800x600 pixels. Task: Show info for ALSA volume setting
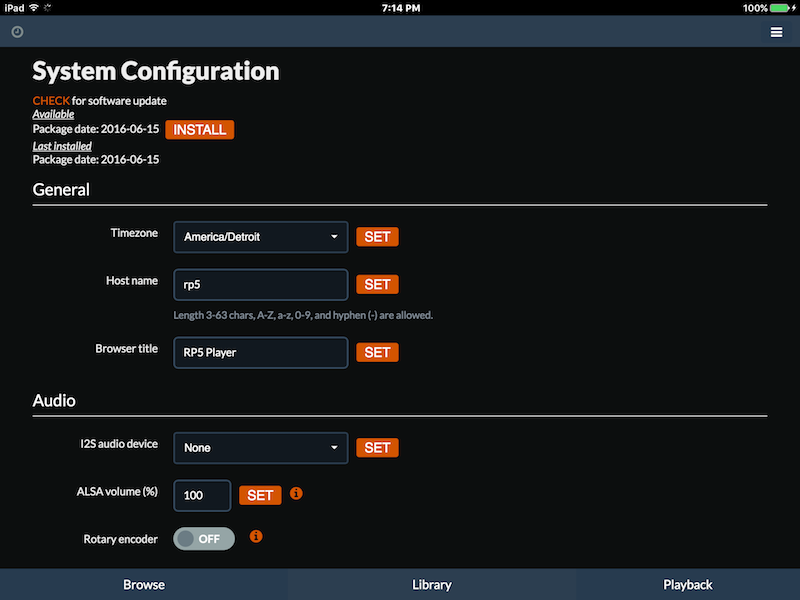point(296,493)
